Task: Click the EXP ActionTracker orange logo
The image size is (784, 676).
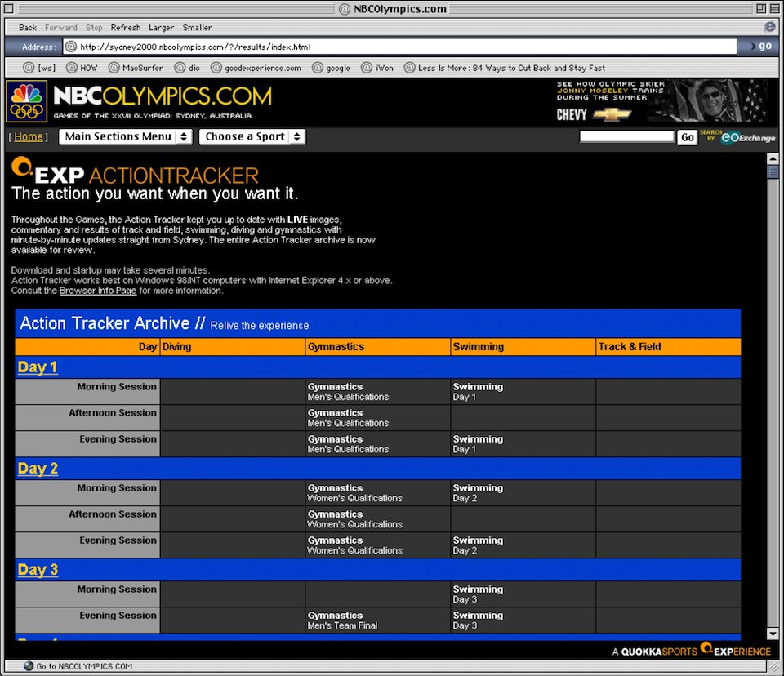Action: (135, 171)
